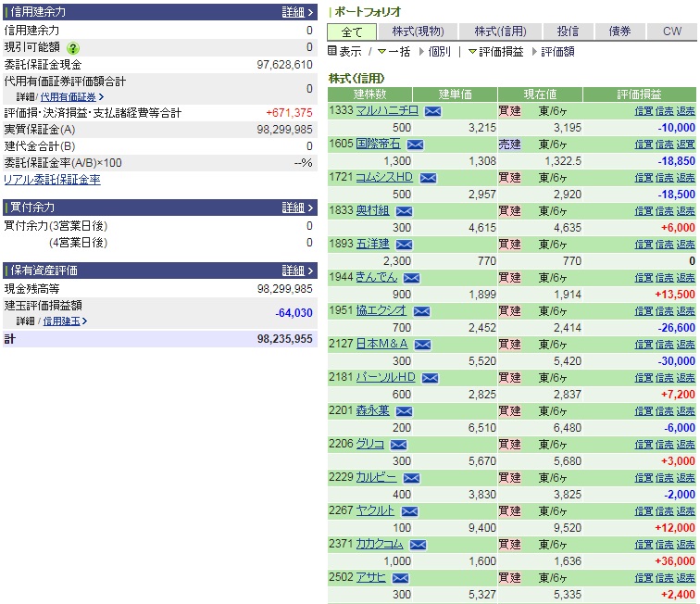Open 詳細 for 保有資産評価 section

click(x=298, y=271)
